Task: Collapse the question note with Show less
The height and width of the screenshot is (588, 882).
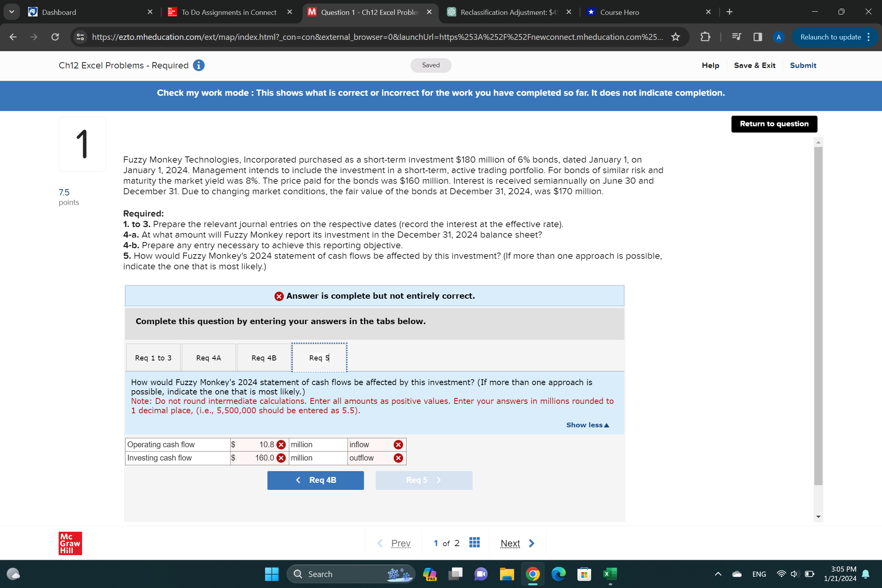Action: [x=587, y=425]
